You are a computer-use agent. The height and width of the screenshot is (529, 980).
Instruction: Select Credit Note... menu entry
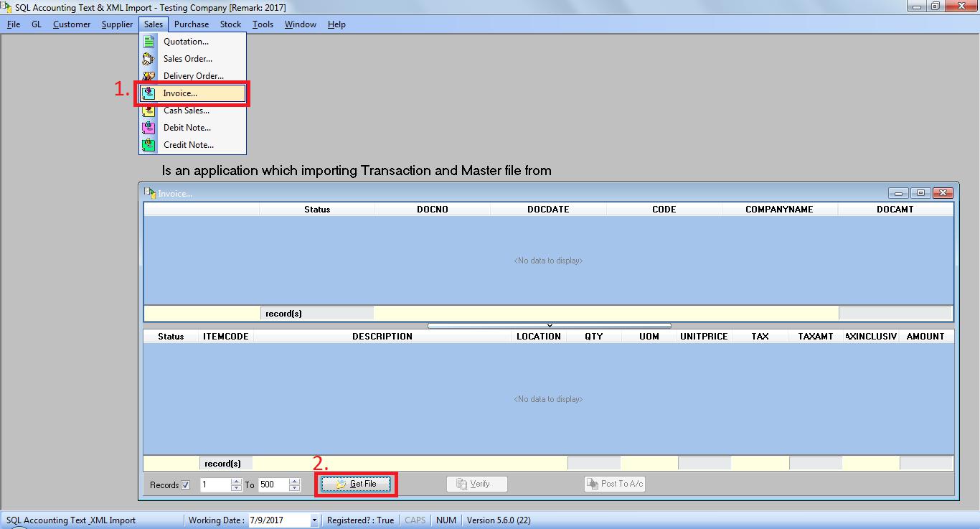pos(193,145)
